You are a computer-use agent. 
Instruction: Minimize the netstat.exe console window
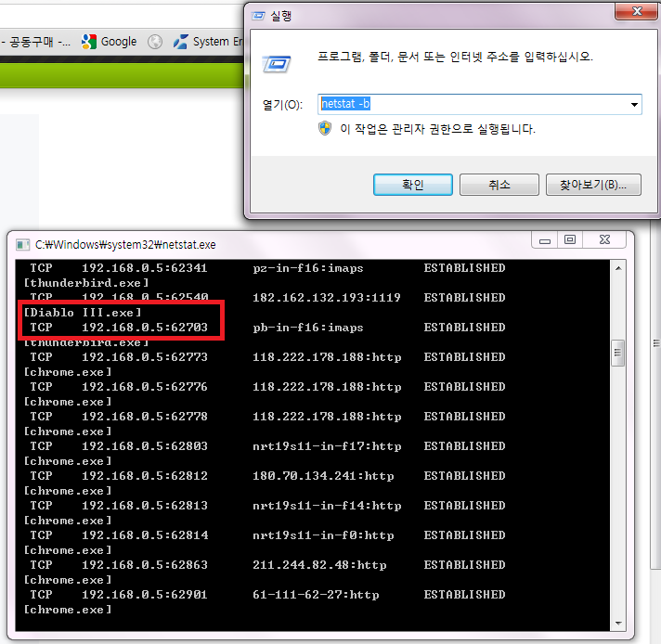[x=544, y=240]
